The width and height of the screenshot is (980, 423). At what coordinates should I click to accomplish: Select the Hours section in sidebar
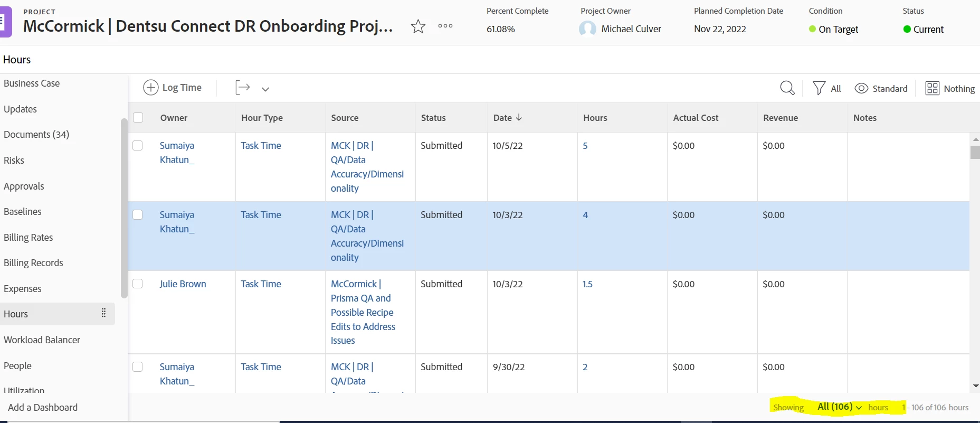click(57, 314)
